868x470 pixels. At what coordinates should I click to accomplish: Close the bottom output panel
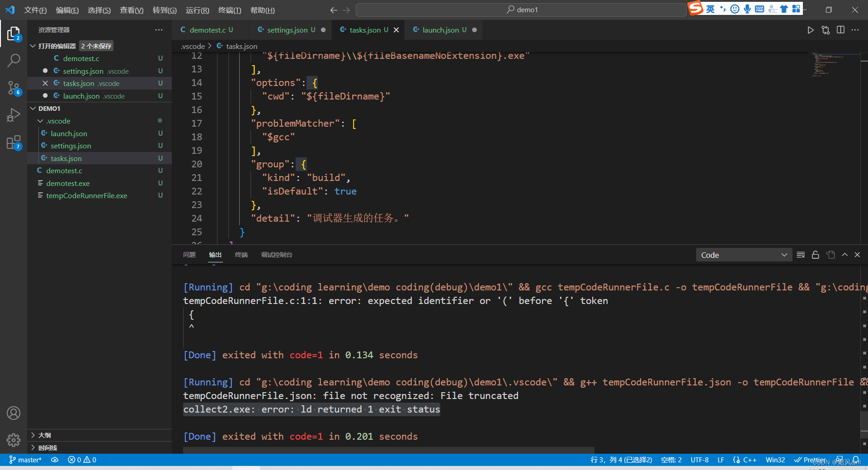tap(857, 255)
